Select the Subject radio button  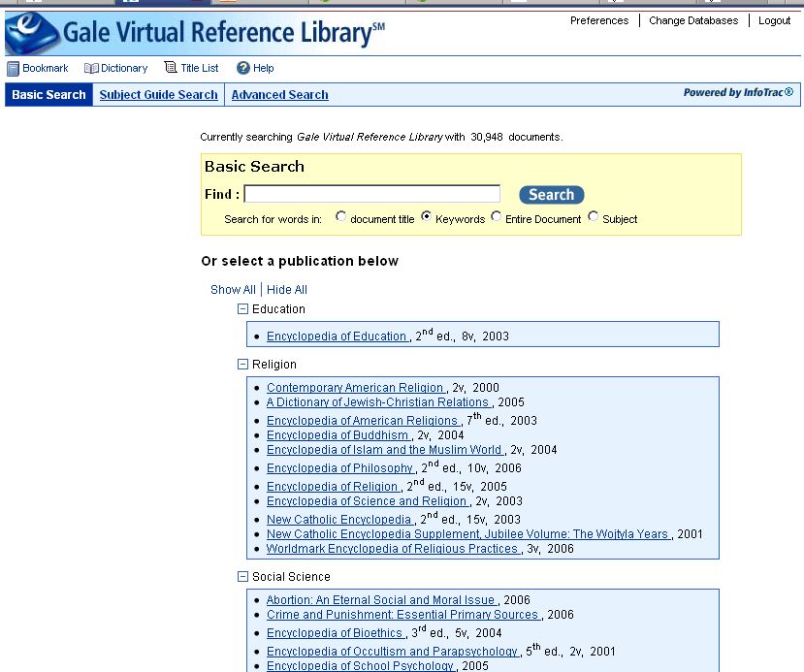coord(594,217)
